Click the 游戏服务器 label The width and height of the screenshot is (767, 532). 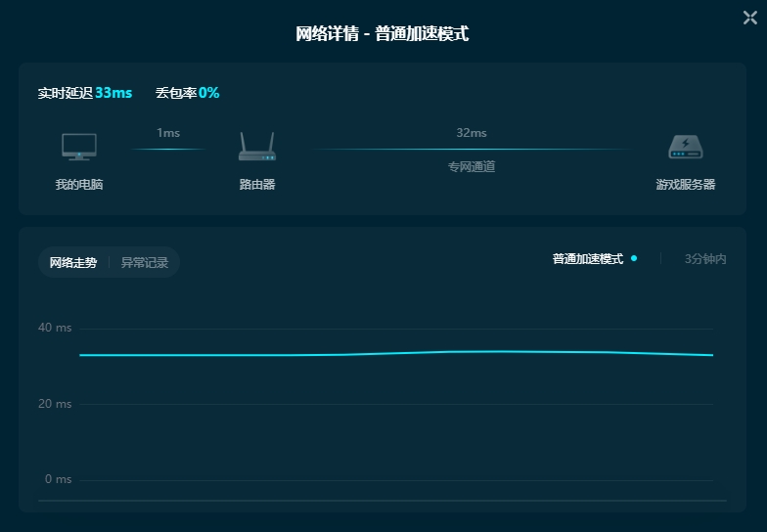point(686,185)
